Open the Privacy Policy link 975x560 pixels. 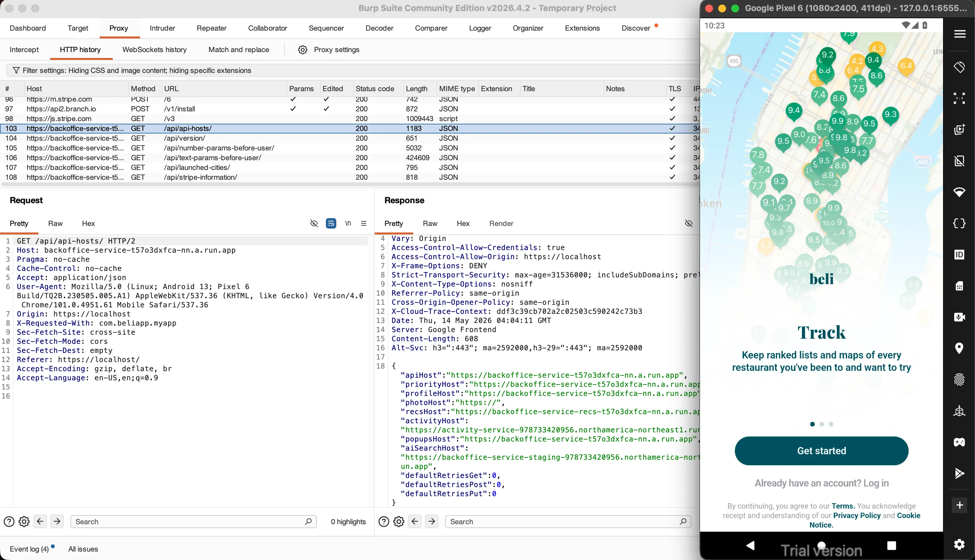857,515
